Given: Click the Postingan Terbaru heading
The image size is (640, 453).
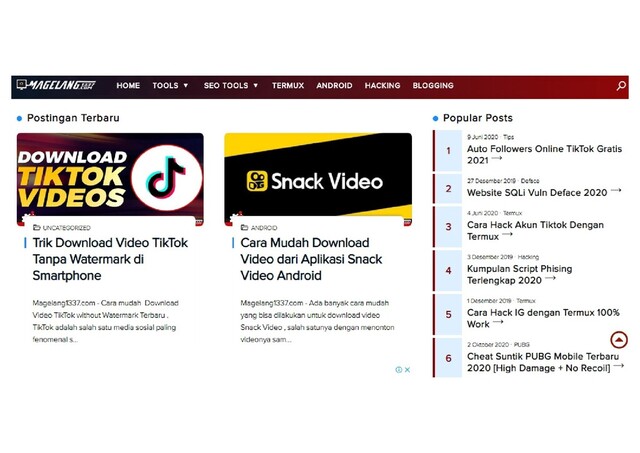Looking at the screenshot, I should click(73, 118).
